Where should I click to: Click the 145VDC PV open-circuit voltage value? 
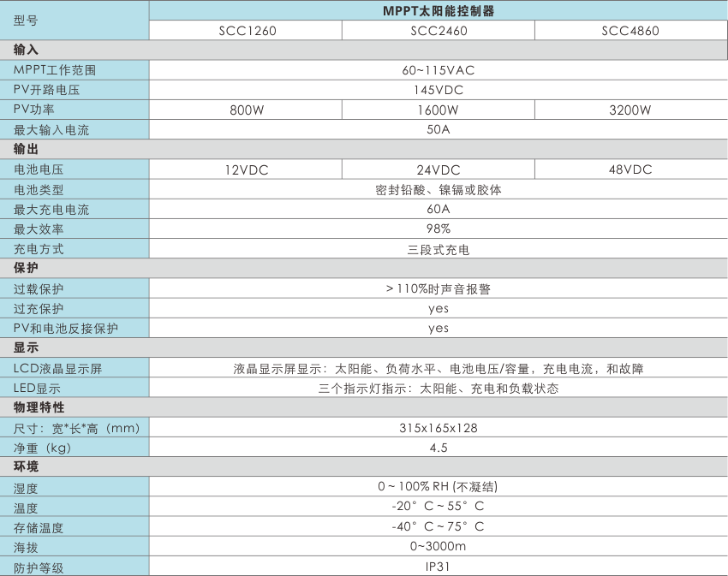pos(438,90)
